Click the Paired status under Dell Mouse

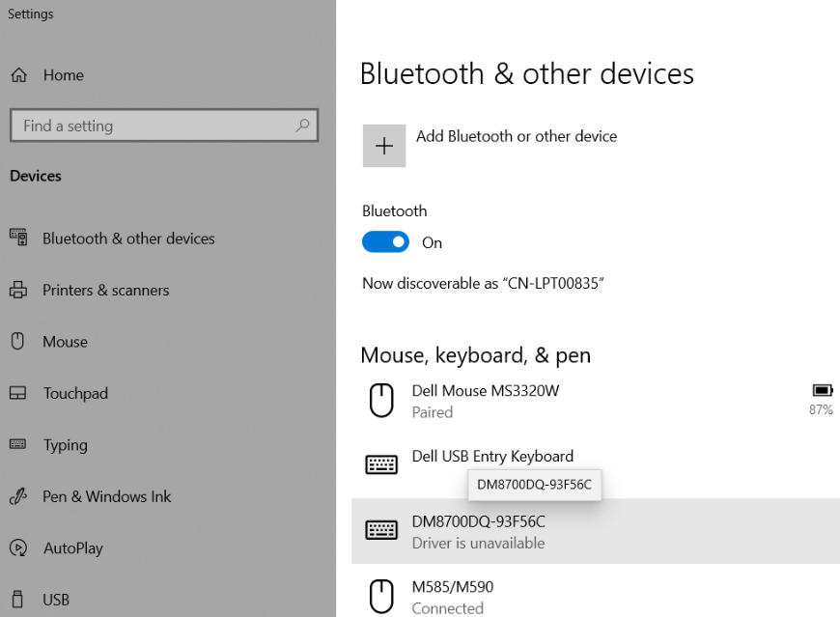coord(433,412)
